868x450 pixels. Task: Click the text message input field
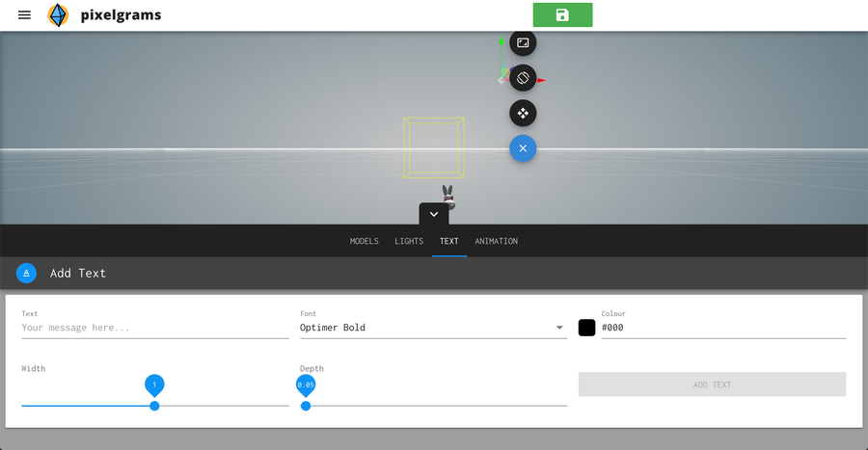tap(154, 328)
